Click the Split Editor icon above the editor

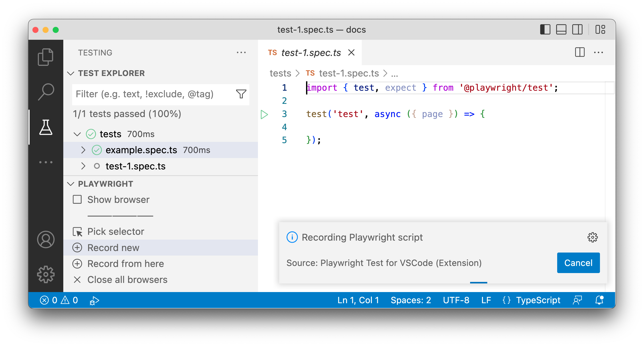click(x=579, y=52)
